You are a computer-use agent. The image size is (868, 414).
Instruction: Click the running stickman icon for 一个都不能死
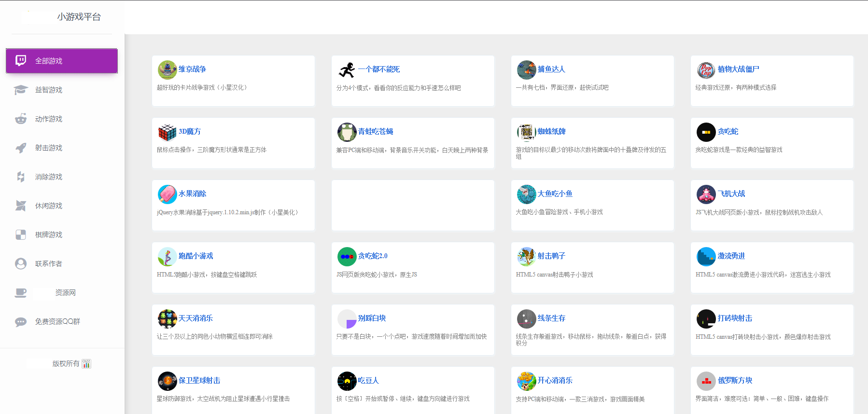point(347,70)
